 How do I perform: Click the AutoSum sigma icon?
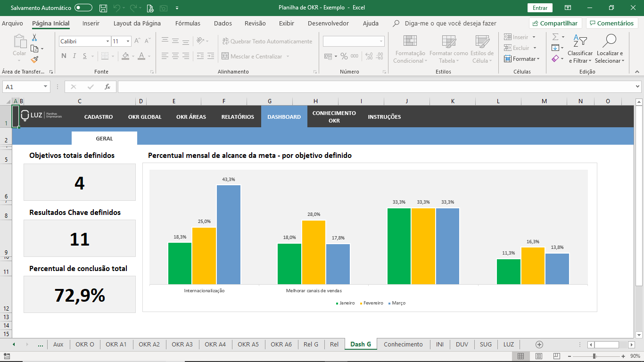click(555, 37)
